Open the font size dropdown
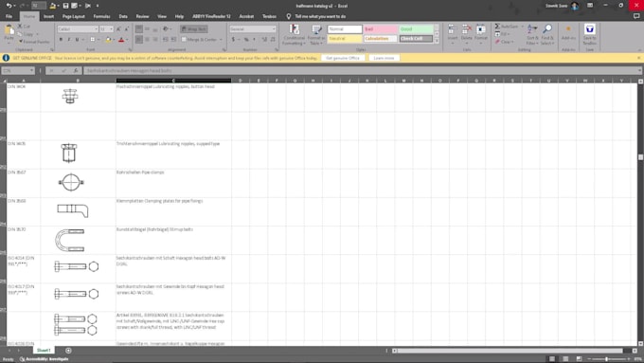The image size is (644, 363). (112, 29)
